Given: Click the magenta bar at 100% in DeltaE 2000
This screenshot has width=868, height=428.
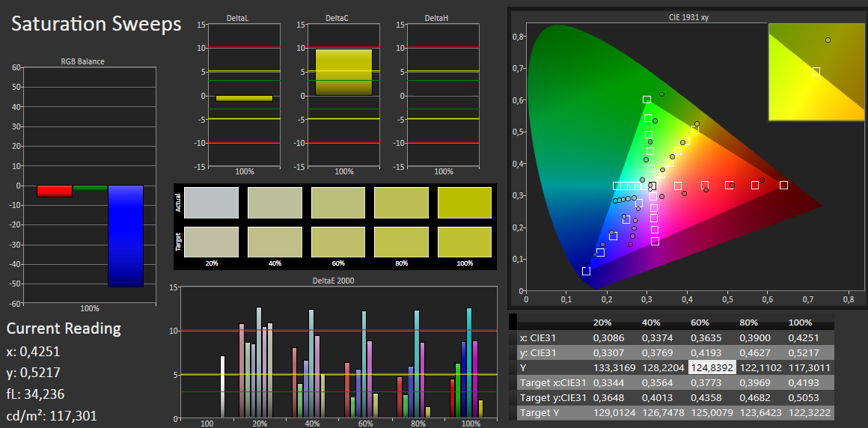Looking at the screenshot, I should pos(475,379).
